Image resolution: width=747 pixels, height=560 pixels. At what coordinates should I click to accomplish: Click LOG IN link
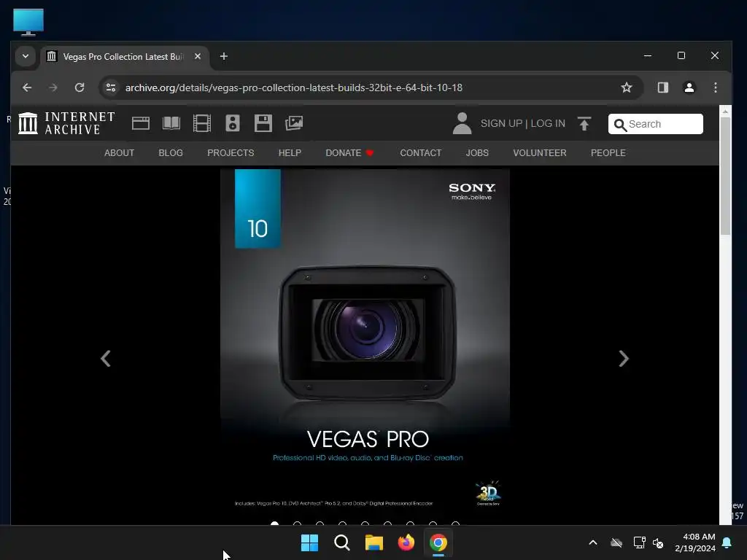tap(548, 123)
